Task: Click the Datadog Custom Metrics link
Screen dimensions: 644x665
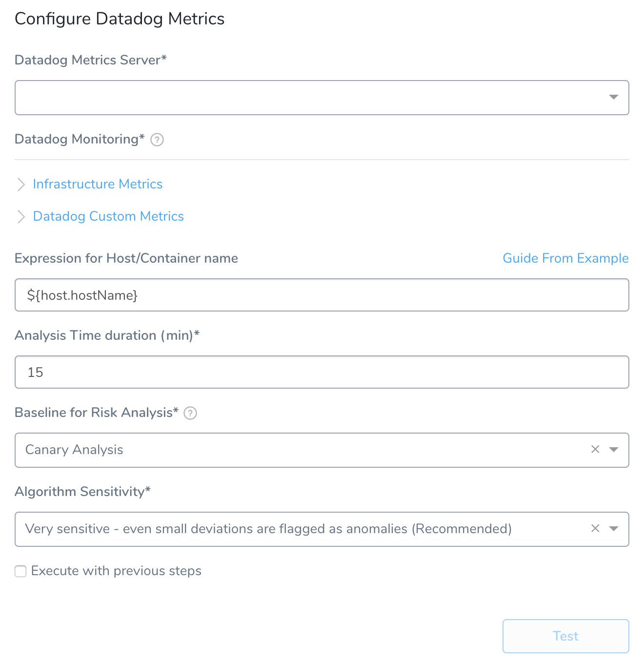Action: point(108,216)
